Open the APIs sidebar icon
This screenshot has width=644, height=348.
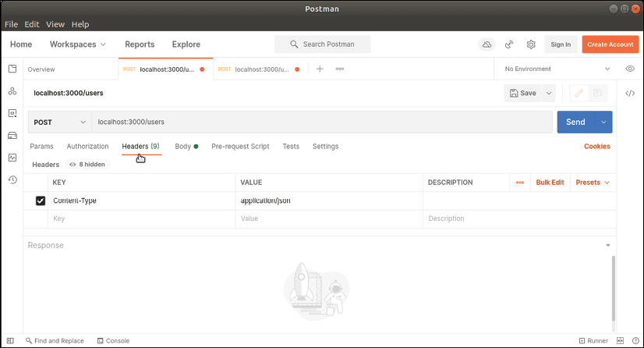pos(12,91)
